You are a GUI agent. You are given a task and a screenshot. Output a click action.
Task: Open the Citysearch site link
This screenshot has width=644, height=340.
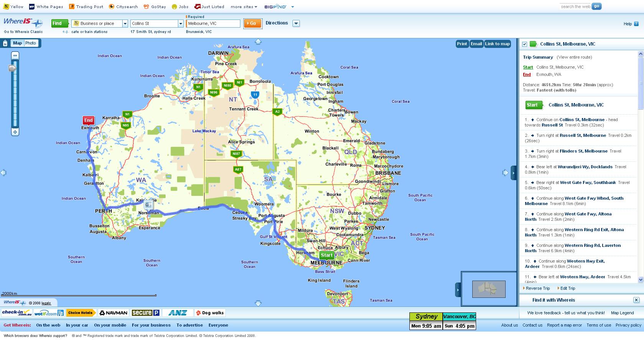tap(123, 7)
